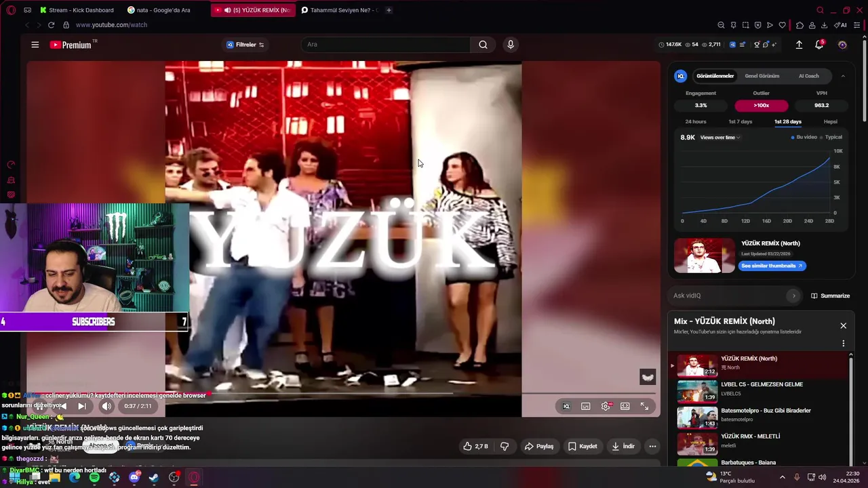Reload the page with the browser refresh button

click(51, 25)
